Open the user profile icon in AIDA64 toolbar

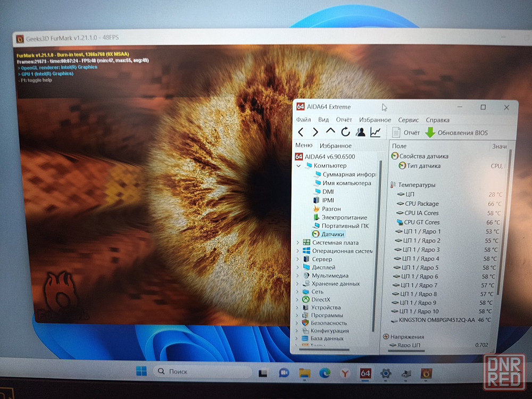[361, 132]
